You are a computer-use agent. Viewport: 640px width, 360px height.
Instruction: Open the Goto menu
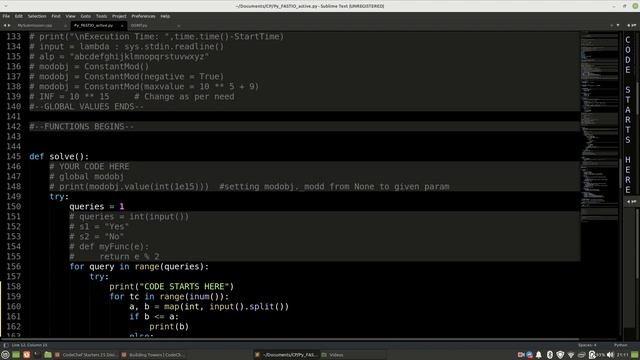[86, 16]
